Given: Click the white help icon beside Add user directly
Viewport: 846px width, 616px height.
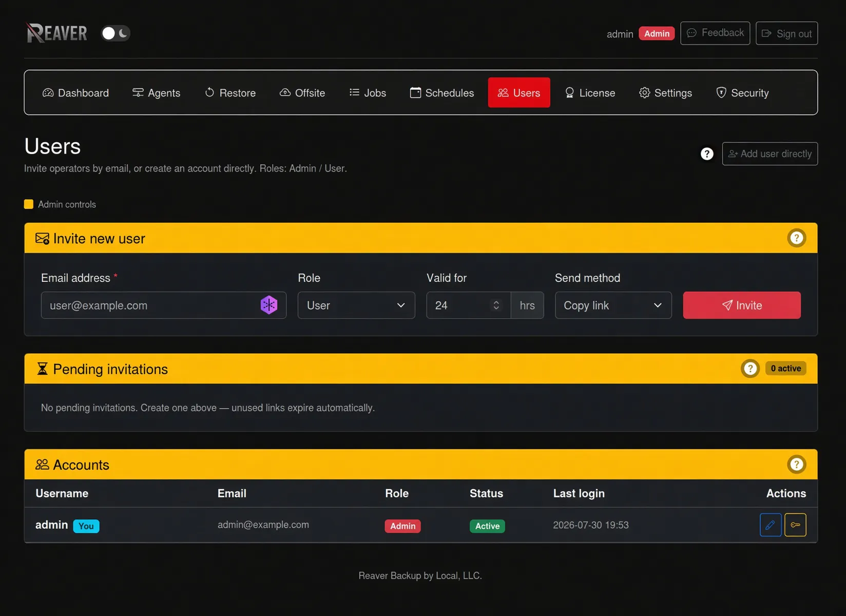Looking at the screenshot, I should pyautogui.click(x=707, y=154).
